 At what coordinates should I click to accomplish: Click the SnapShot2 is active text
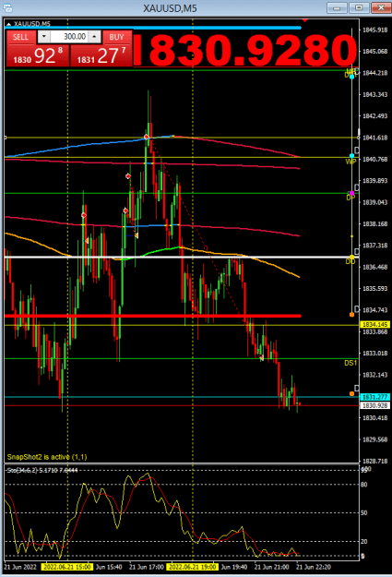pyautogui.click(x=47, y=457)
